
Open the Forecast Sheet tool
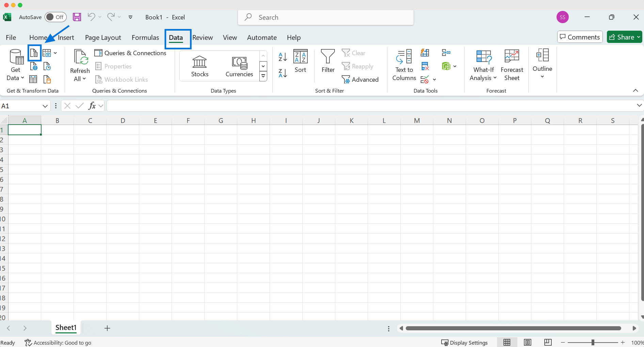click(512, 65)
